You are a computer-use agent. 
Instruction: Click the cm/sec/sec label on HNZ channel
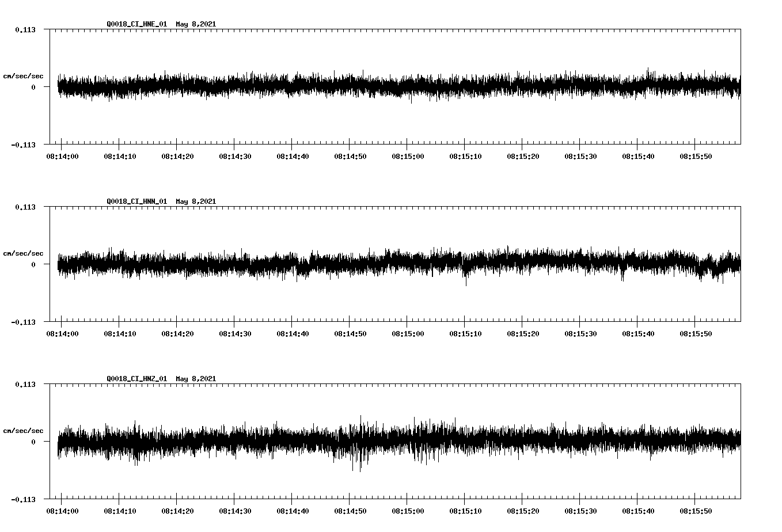[24, 429]
